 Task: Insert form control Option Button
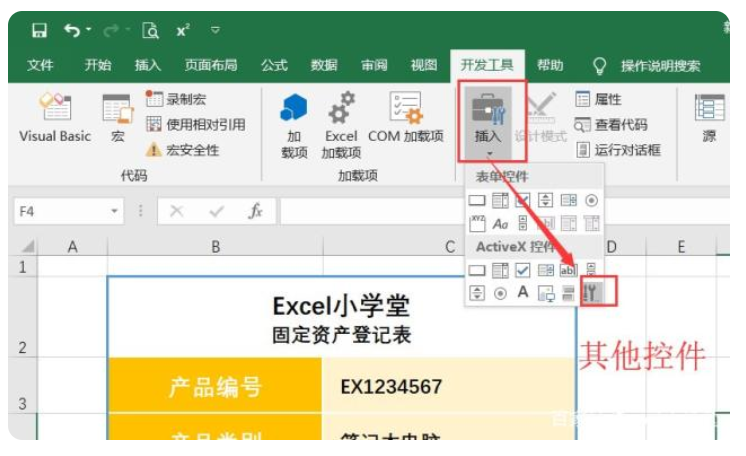(x=591, y=200)
